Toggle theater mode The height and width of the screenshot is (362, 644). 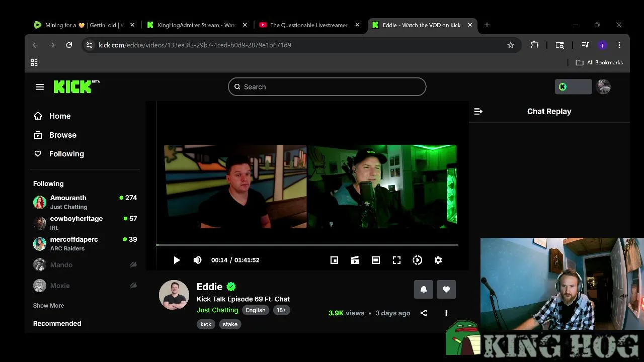click(x=376, y=260)
